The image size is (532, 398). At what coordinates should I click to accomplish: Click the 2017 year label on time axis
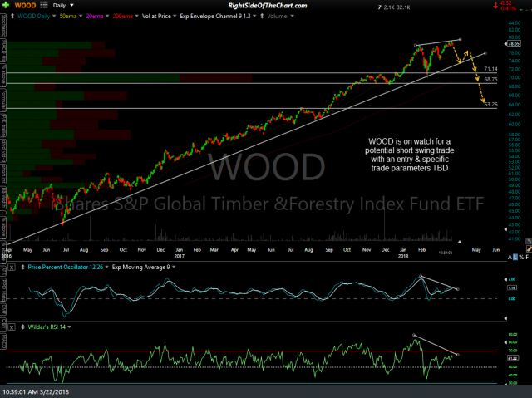click(x=180, y=256)
